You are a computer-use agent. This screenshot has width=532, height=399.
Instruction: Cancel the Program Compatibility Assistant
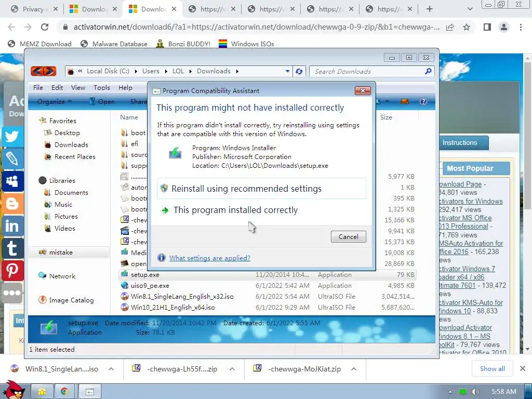pos(349,237)
